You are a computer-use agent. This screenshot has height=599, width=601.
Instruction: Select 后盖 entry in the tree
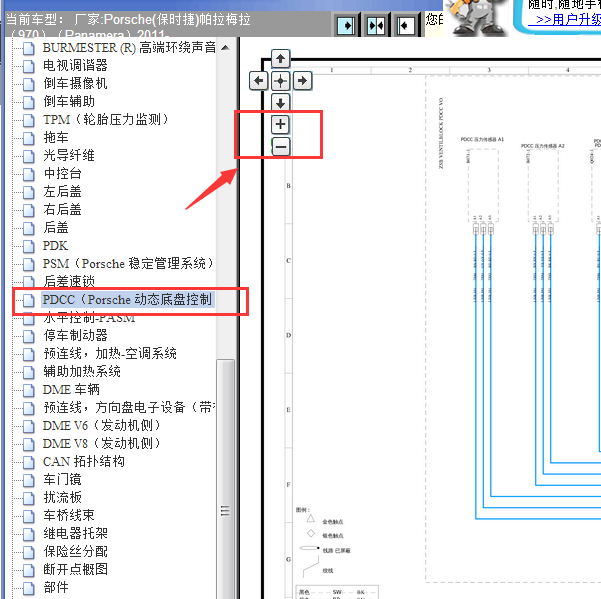pos(56,227)
